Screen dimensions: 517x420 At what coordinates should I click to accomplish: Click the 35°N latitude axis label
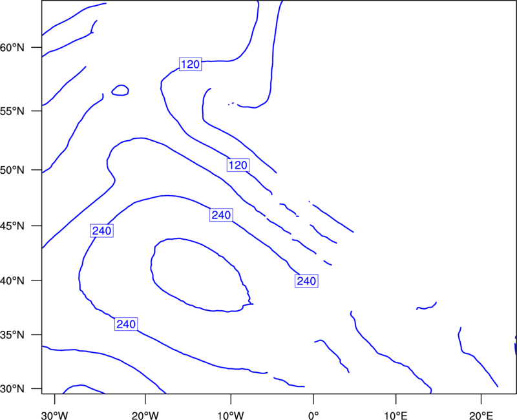[x=12, y=335]
